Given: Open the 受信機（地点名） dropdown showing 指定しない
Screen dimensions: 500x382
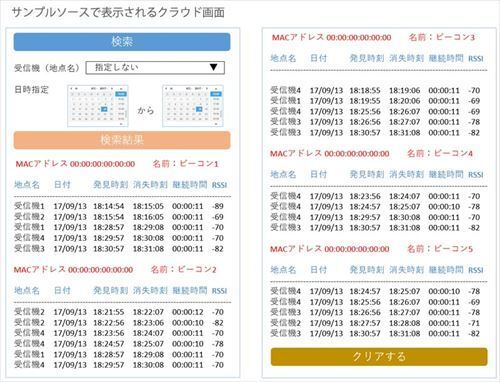Looking at the screenshot, I should pyautogui.click(x=155, y=68).
